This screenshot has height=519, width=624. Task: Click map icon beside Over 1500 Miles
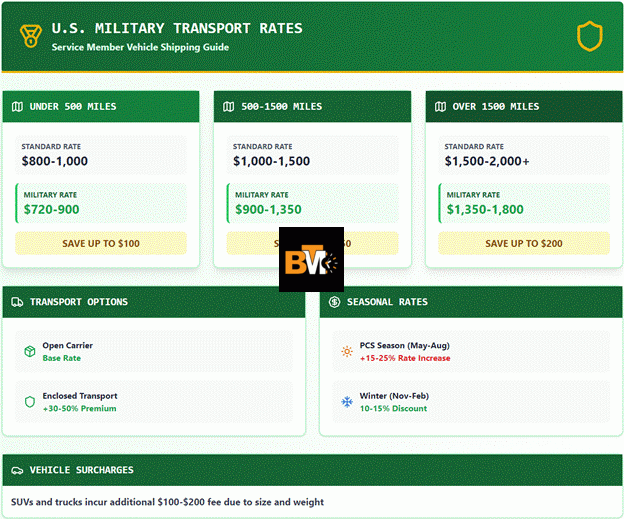pyautogui.click(x=440, y=107)
